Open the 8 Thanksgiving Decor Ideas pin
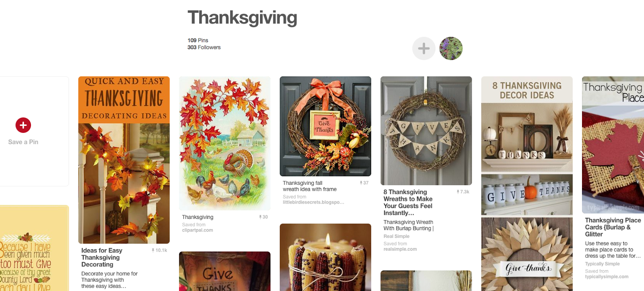 (x=527, y=184)
